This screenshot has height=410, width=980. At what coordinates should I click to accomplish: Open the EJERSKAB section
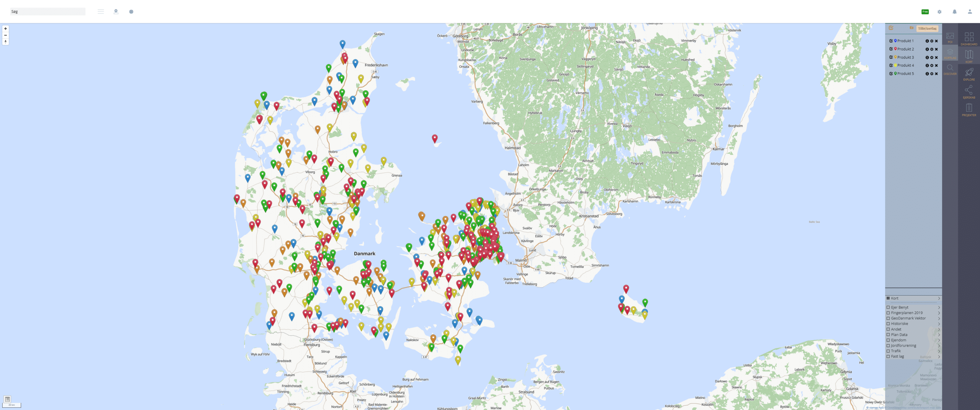[969, 92]
